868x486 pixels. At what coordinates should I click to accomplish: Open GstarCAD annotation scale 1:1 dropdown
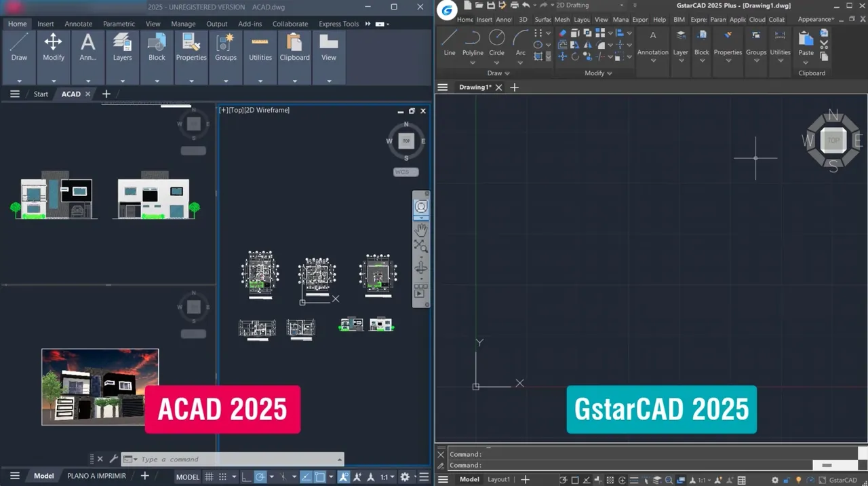point(705,480)
